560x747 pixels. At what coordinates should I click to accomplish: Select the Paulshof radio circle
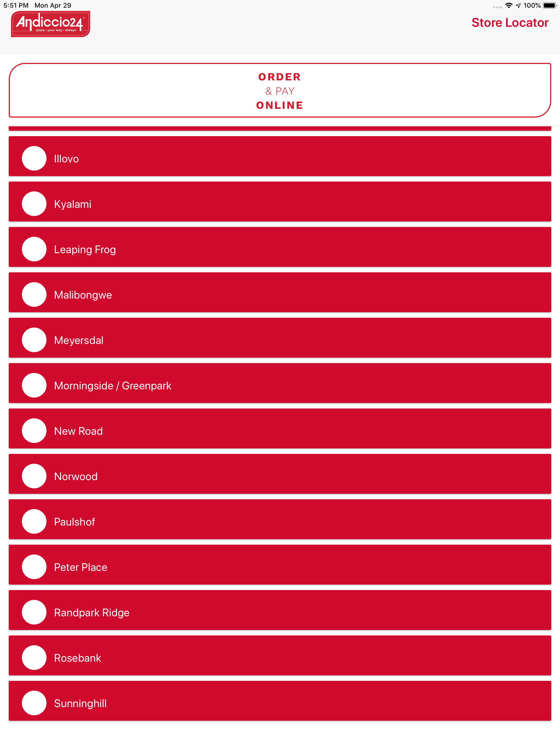coord(34,522)
